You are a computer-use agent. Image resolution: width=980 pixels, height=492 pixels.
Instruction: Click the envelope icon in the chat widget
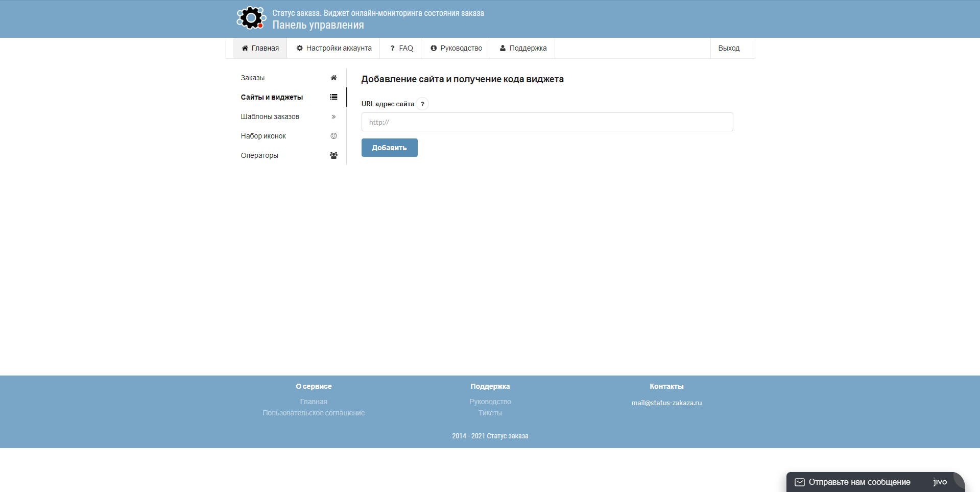coord(800,482)
